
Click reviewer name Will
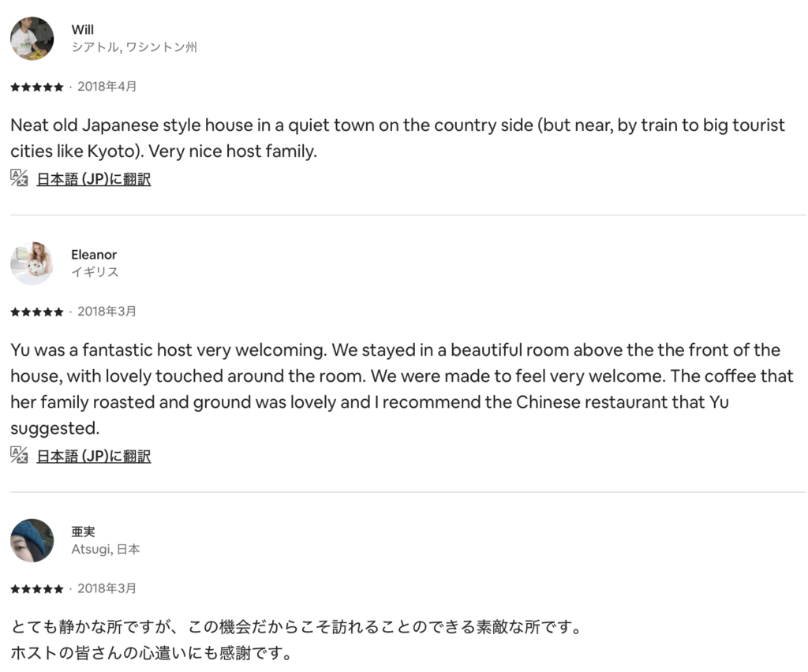pyautogui.click(x=83, y=30)
